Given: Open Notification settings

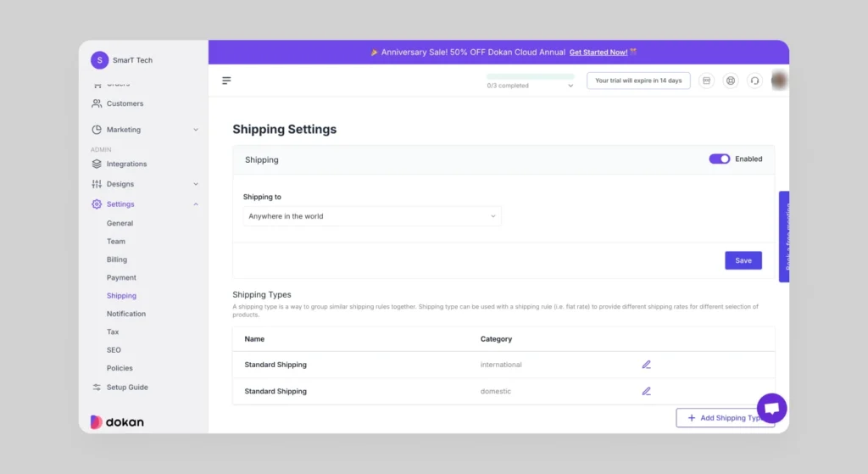Looking at the screenshot, I should pyautogui.click(x=126, y=314).
